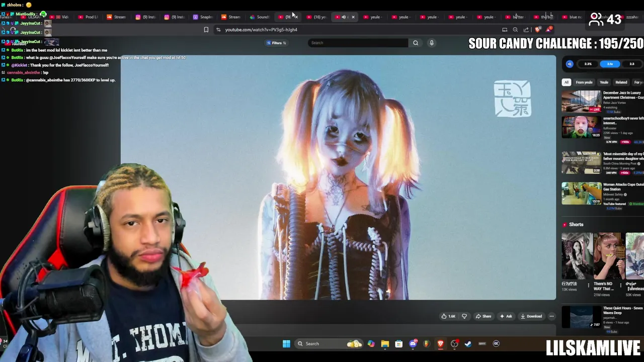The height and width of the screenshot is (362, 644).
Task: Open the Filters control
Action: [276, 43]
